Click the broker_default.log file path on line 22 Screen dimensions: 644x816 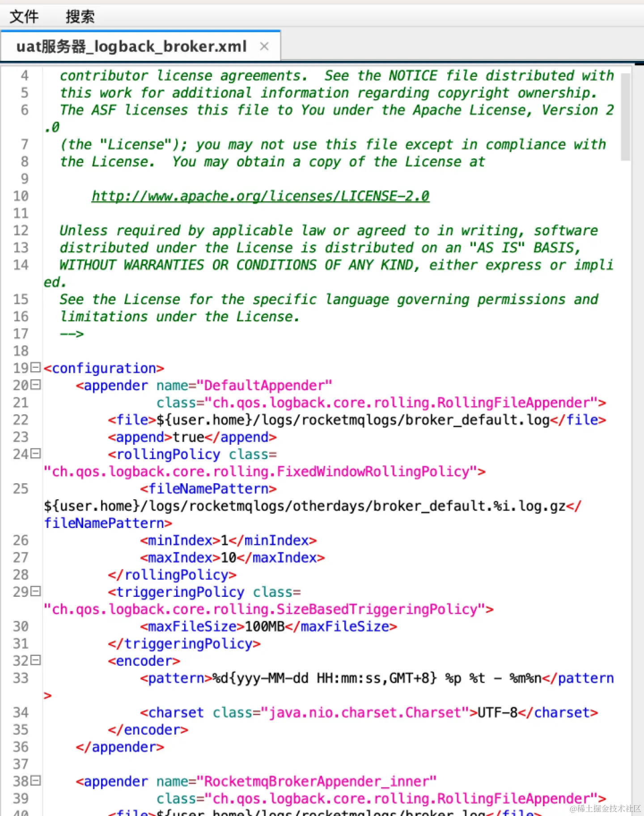[x=353, y=420]
